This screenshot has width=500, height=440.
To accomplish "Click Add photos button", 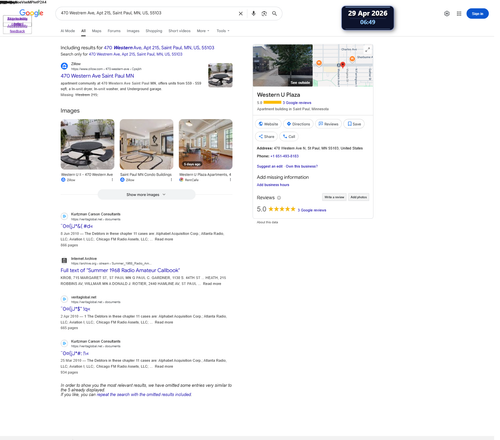I will tap(359, 197).
